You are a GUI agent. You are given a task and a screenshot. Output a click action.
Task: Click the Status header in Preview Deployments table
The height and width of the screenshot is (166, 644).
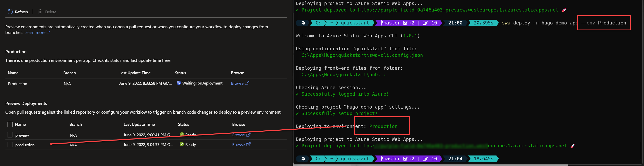183,124
